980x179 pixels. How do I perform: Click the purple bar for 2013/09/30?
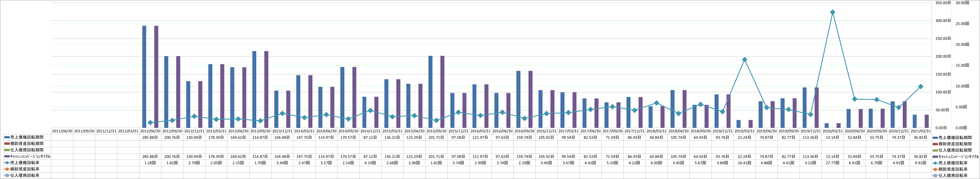(x=266, y=89)
